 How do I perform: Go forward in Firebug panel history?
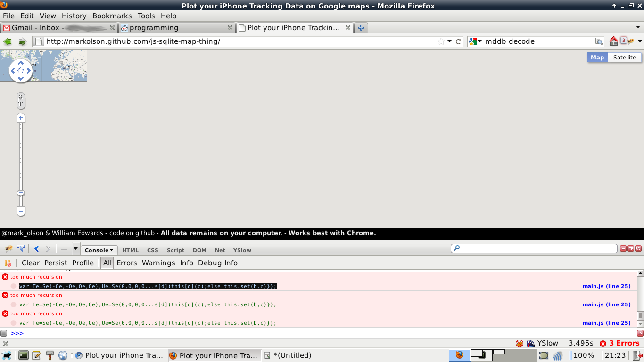point(49,249)
